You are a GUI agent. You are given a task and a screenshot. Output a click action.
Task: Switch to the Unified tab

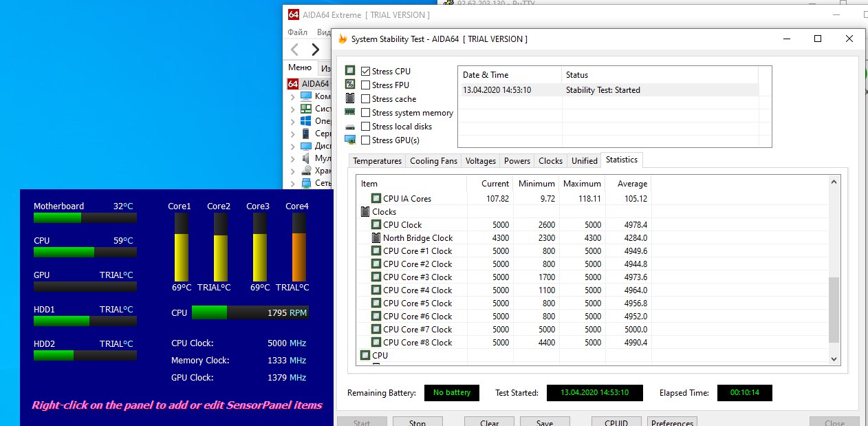point(584,161)
